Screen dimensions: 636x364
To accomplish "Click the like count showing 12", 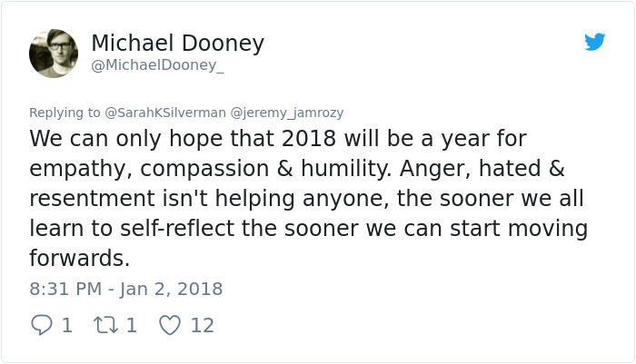I will 202,325.
